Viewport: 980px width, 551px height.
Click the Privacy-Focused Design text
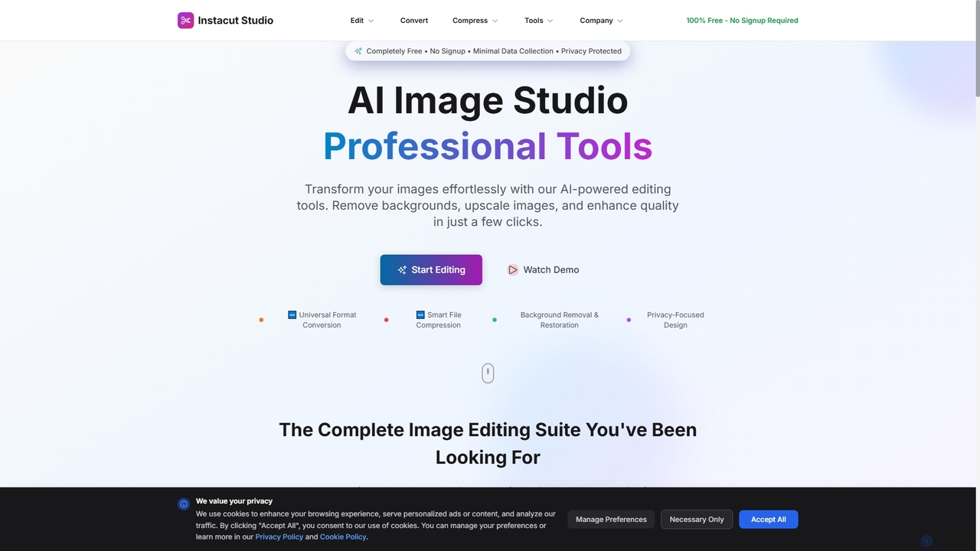[x=675, y=320]
